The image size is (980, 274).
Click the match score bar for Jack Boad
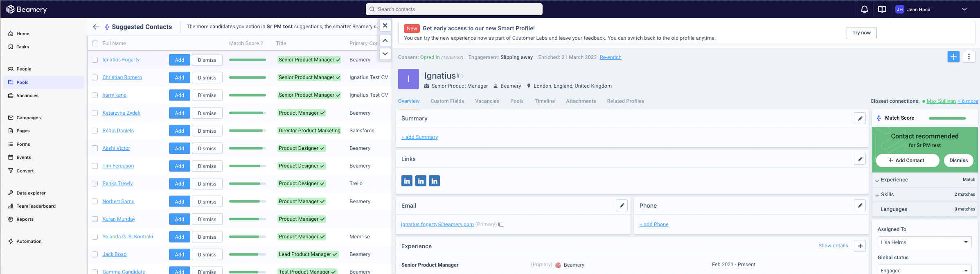coord(248,254)
